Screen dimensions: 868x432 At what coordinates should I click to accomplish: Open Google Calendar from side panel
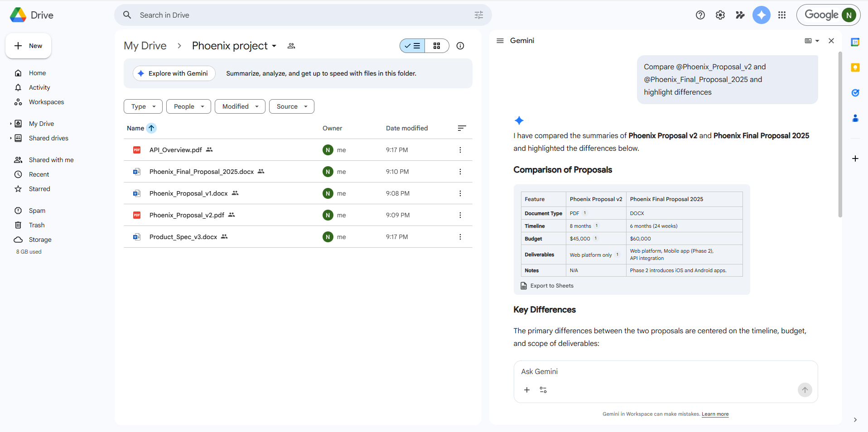pyautogui.click(x=855, y=42)
